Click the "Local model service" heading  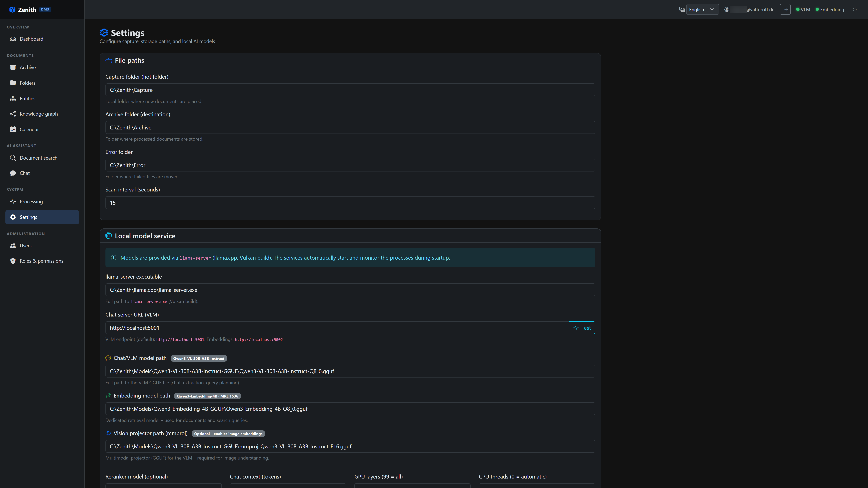click(x=145, y=236)
